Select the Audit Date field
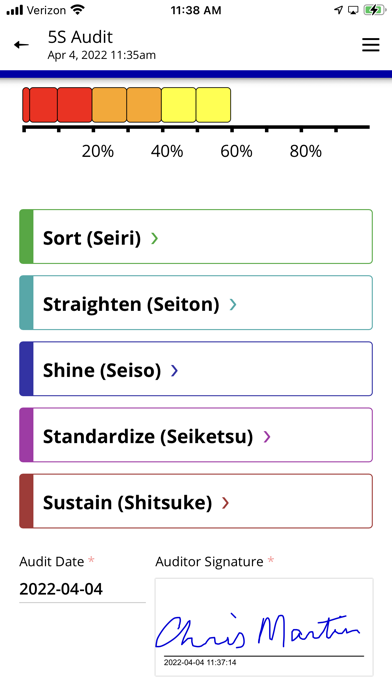The height and width of the screenshot is (696, 392). [82, 589]
